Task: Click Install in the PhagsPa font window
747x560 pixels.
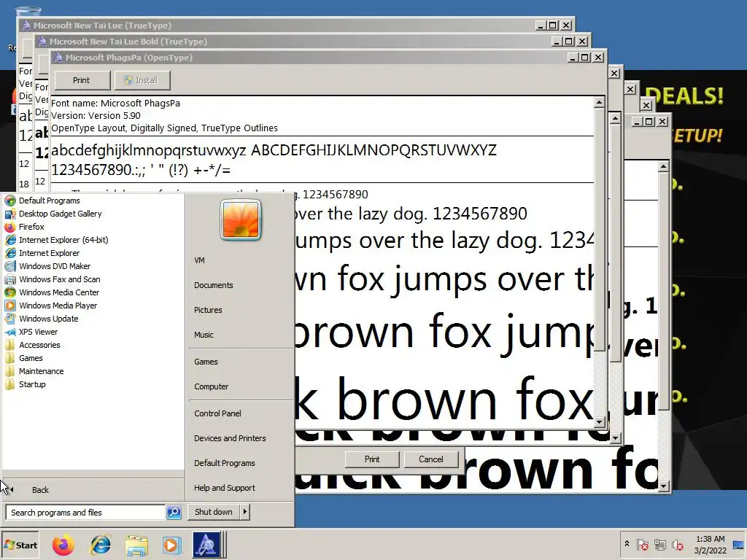Action: 142,80
